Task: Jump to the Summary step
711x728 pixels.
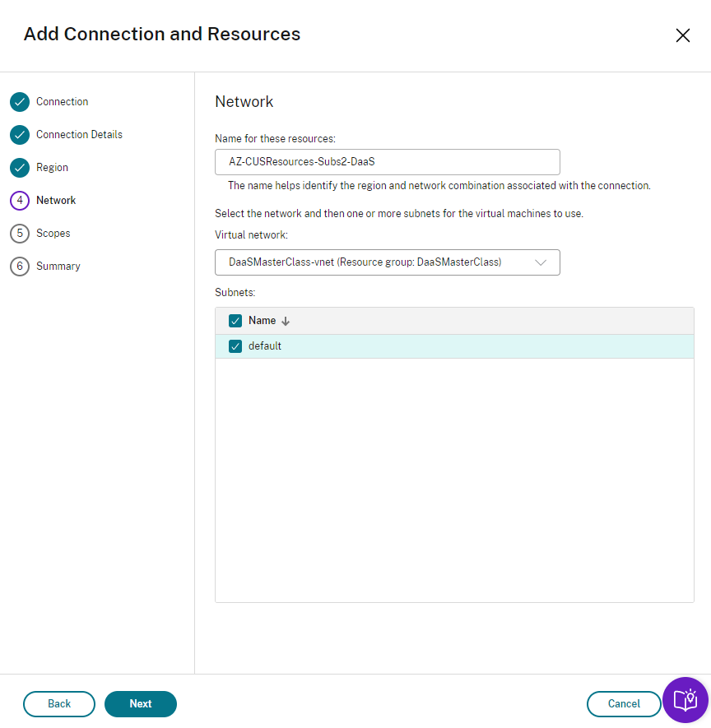Action: click(x=58, y=267)
